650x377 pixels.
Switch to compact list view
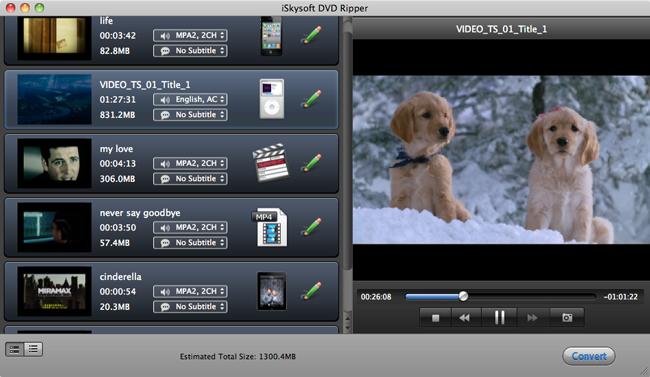pos(33,349)
